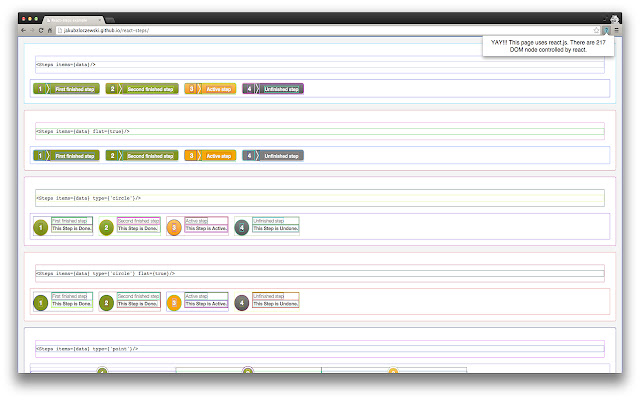Close the react-steps example tab
Viewport: 640px width, 400px height.
point(99,20)
